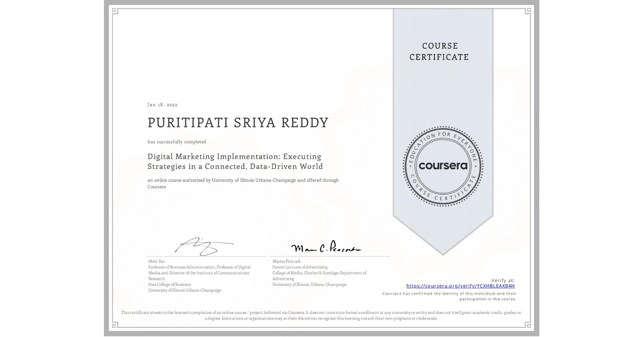
Task: Click the certificate disclaimer footer text
Action: point(321,316)
